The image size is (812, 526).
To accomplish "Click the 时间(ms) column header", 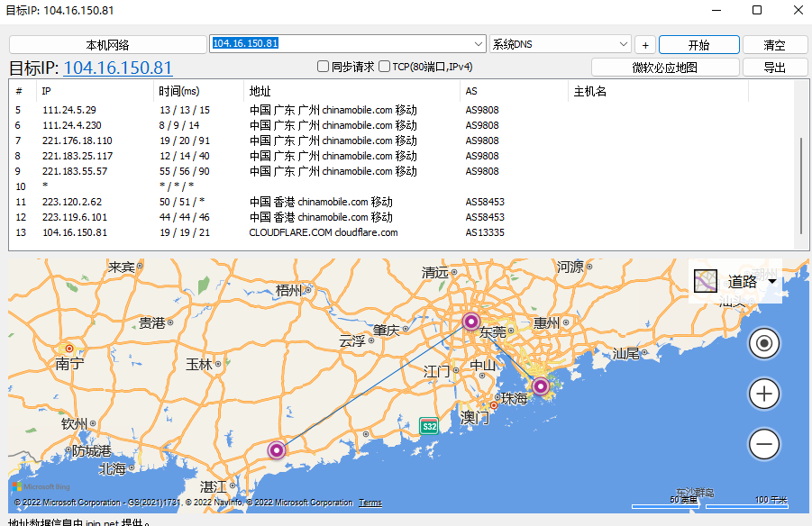I will 198,91.
